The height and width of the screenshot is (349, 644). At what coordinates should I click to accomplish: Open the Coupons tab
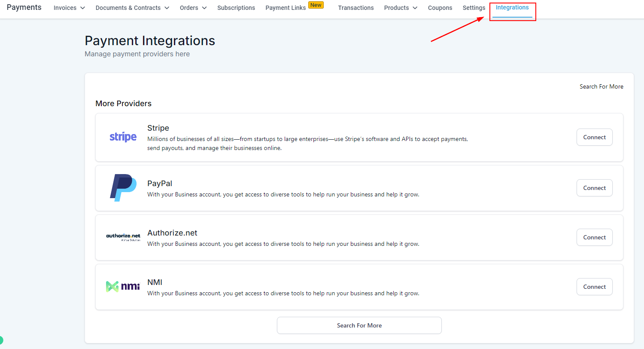pos(440,8)
